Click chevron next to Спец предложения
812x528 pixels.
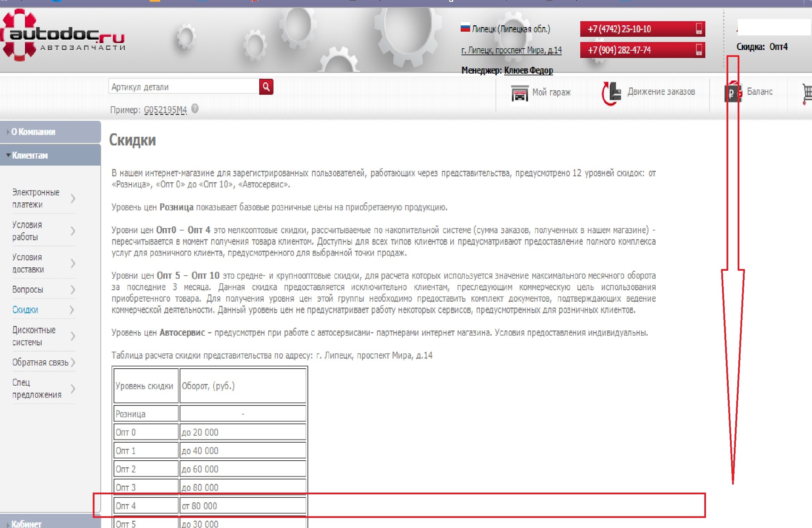coord(73,388)
